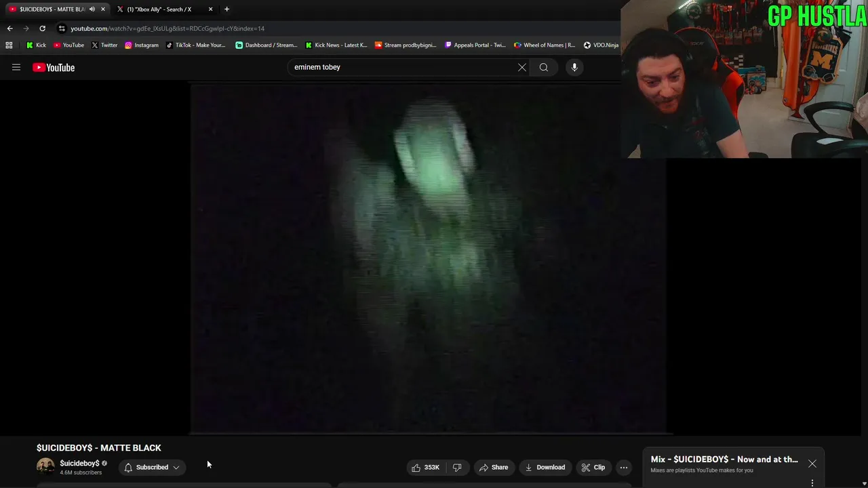Open $uicideboy$ channel avatar

[45, 467]
